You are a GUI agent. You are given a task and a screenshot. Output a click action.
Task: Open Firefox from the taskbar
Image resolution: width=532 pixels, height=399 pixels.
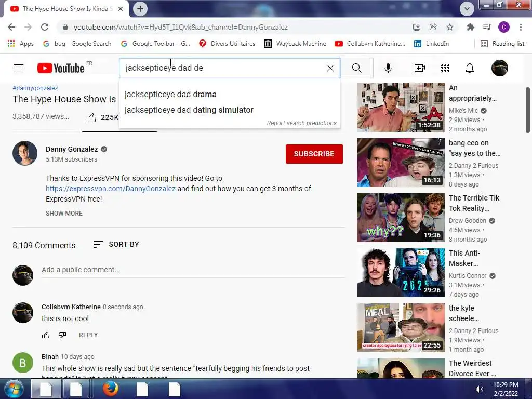110,389
